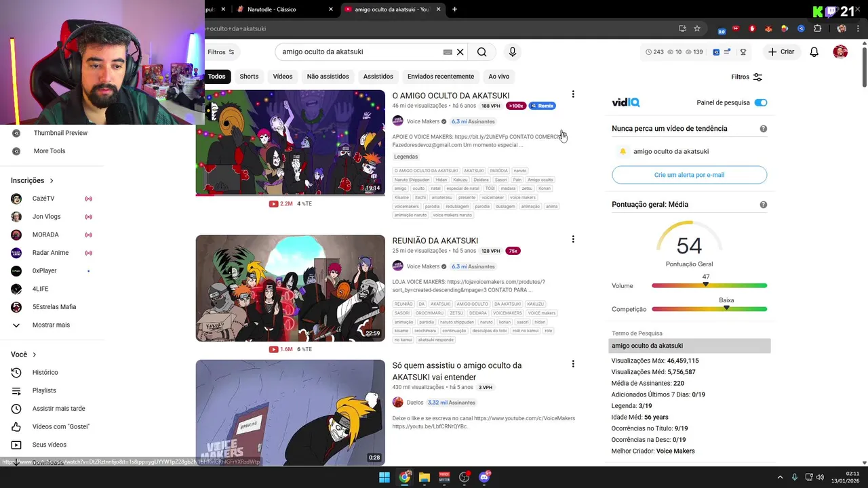
Task: Open Filtros button at top right of results
Action: pyautogui.click(x=747, y=77)
